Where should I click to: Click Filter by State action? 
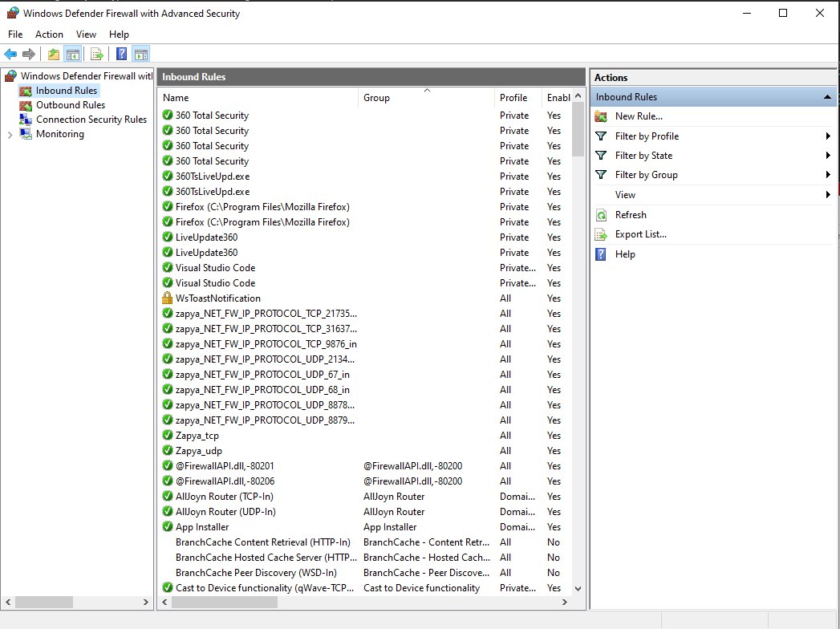click(x=643, y=156)
